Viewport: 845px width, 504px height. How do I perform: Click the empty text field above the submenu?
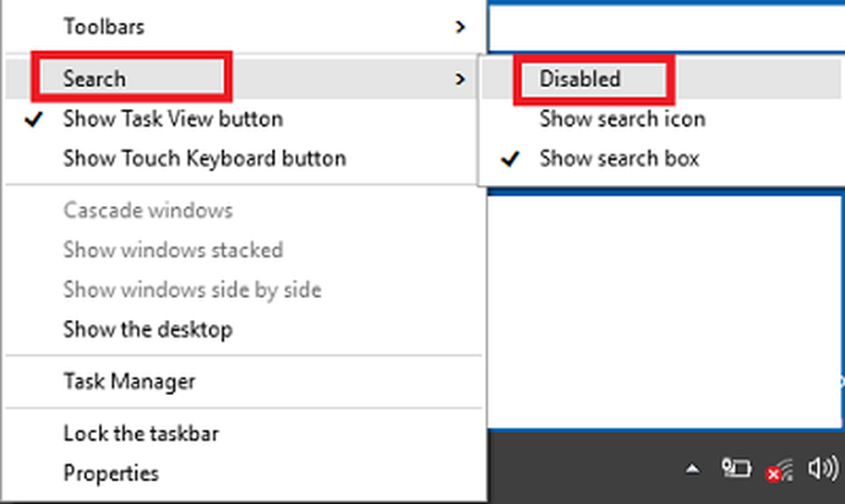click(x=666, y=28)
